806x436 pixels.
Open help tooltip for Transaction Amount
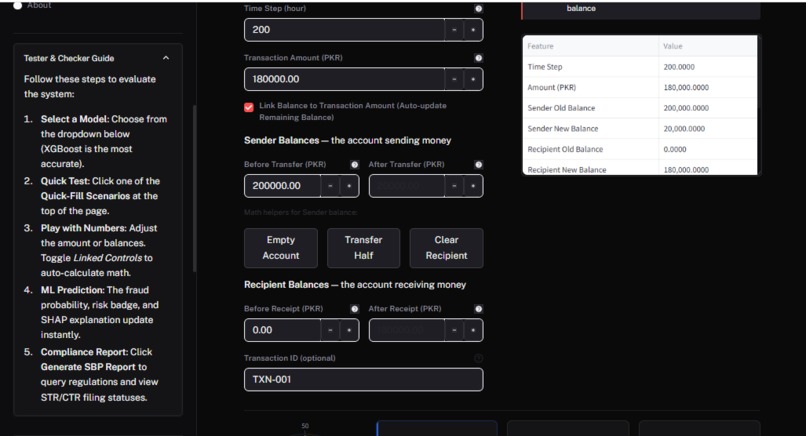478,58
